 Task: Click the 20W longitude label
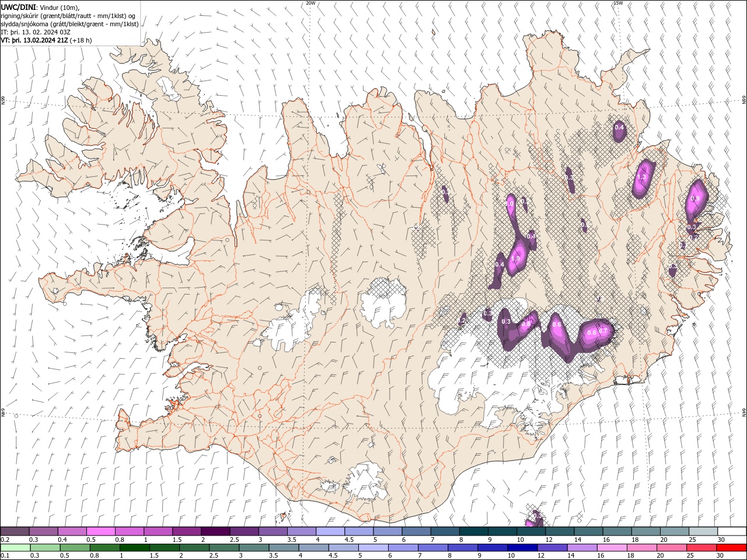(x=311, y=3)
